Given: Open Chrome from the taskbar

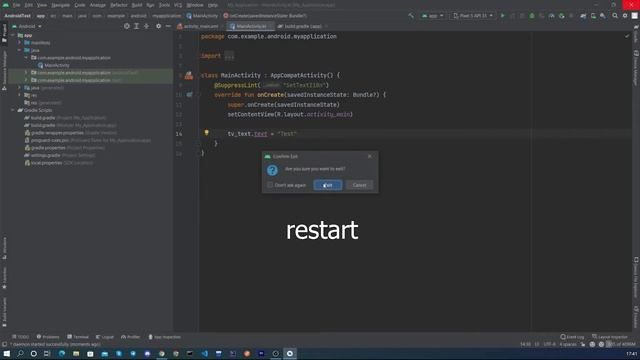Looking at the screenshot, I should pyautogui.click(x=162, y=353).
